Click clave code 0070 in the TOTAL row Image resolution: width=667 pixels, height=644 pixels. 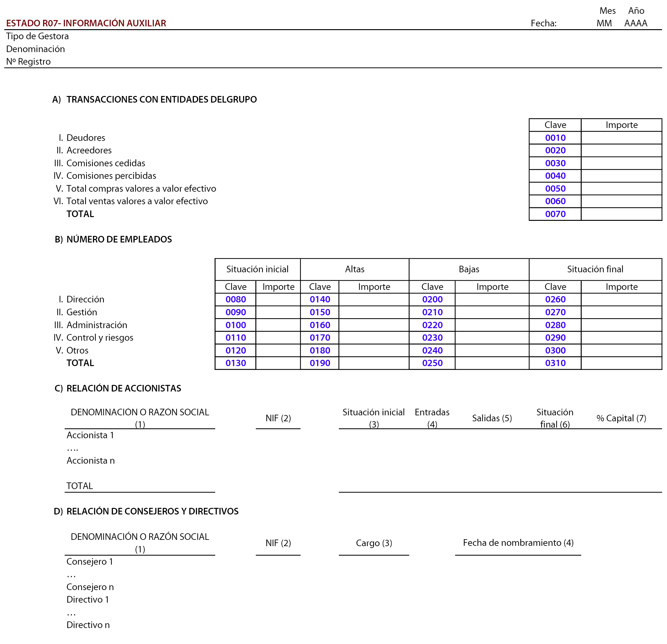click(555, 214)
